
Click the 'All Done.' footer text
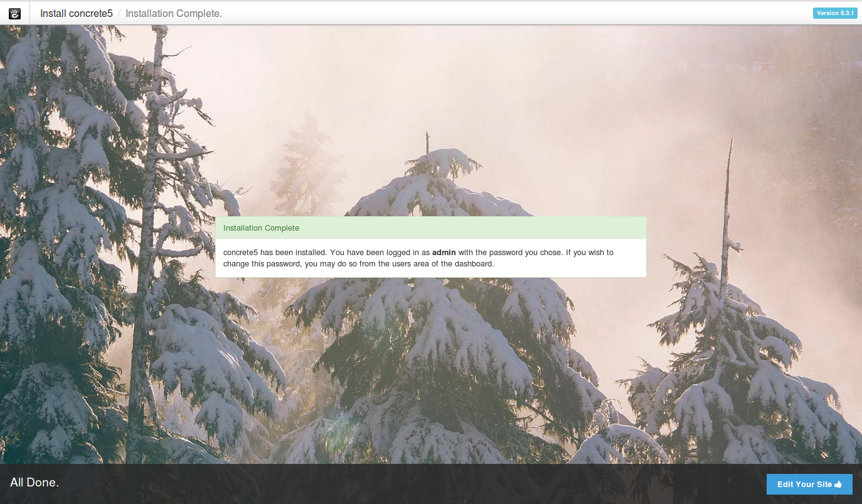click(x=35, y=482)
